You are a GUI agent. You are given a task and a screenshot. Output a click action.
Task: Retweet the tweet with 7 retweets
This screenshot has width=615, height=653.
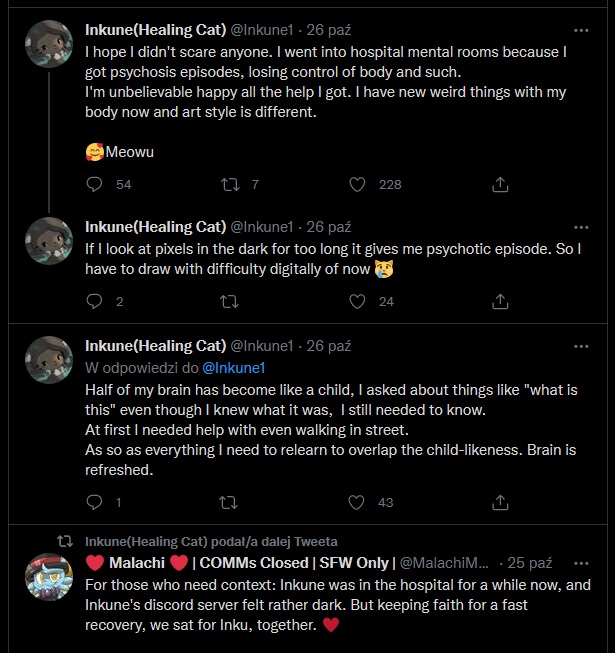pyautogui.click(x=229, y=184)
